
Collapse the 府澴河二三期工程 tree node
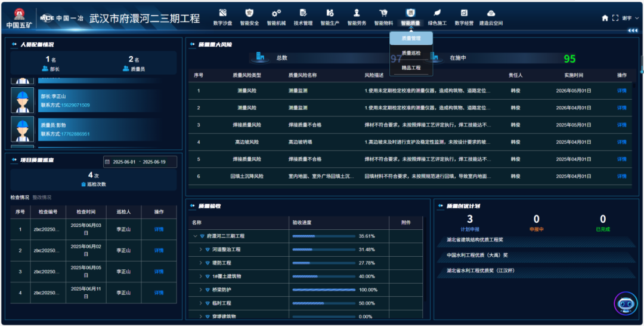coord(195,236)
